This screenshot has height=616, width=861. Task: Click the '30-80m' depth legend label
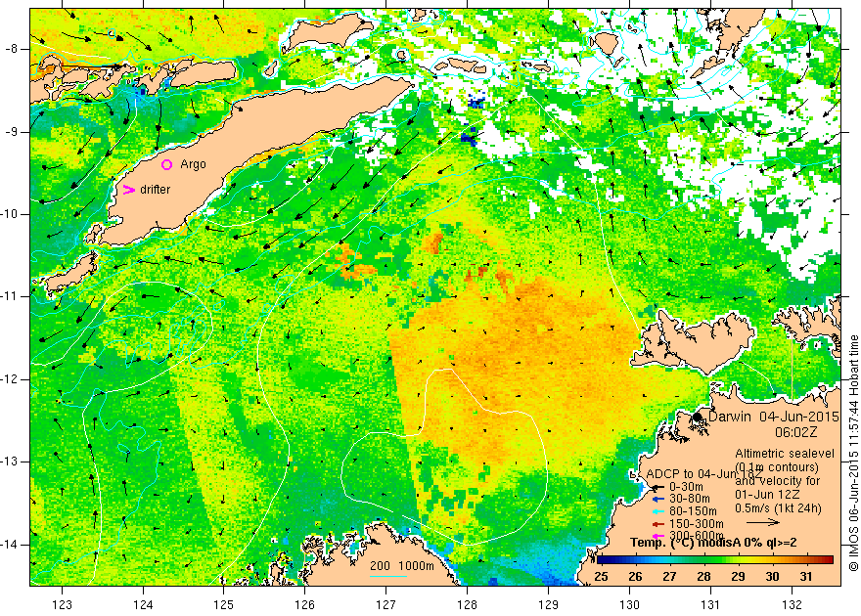tap(690, 499)
